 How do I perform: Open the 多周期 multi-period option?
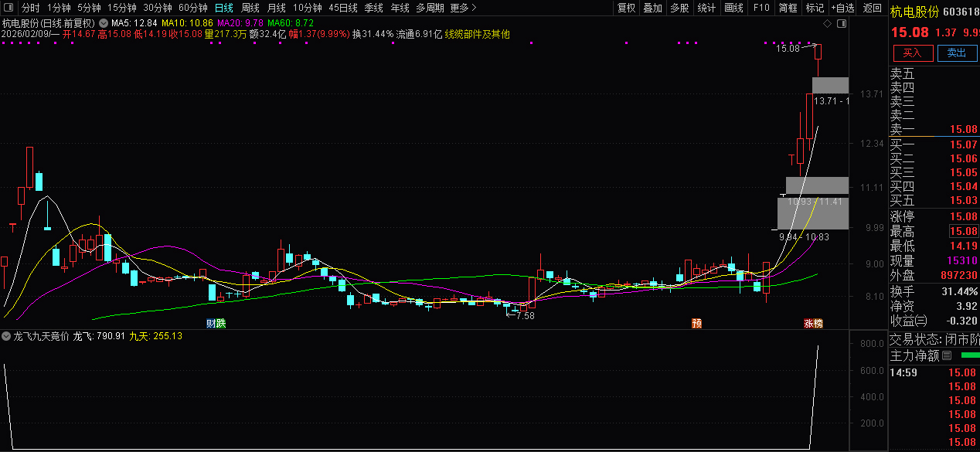click(430, 8)
